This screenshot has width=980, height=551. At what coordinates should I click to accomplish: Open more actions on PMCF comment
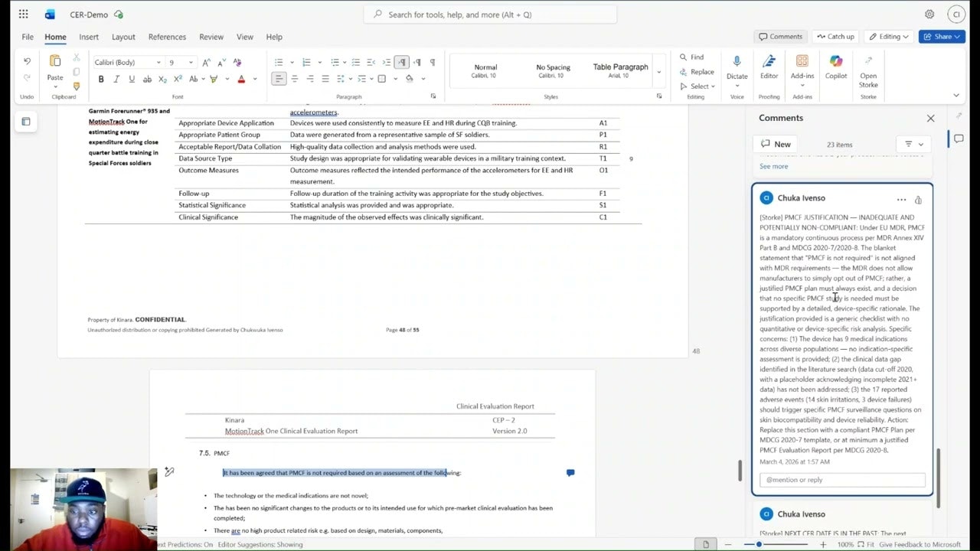901,200
